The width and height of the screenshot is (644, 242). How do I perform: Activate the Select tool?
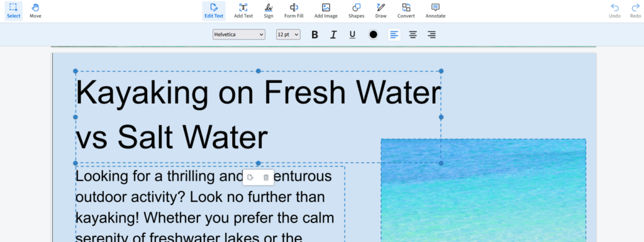pyautogui.click(x=14, y=11)
